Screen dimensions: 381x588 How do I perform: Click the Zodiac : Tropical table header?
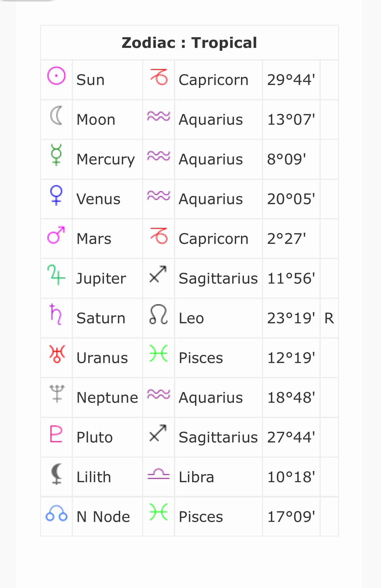coord(189,43)
